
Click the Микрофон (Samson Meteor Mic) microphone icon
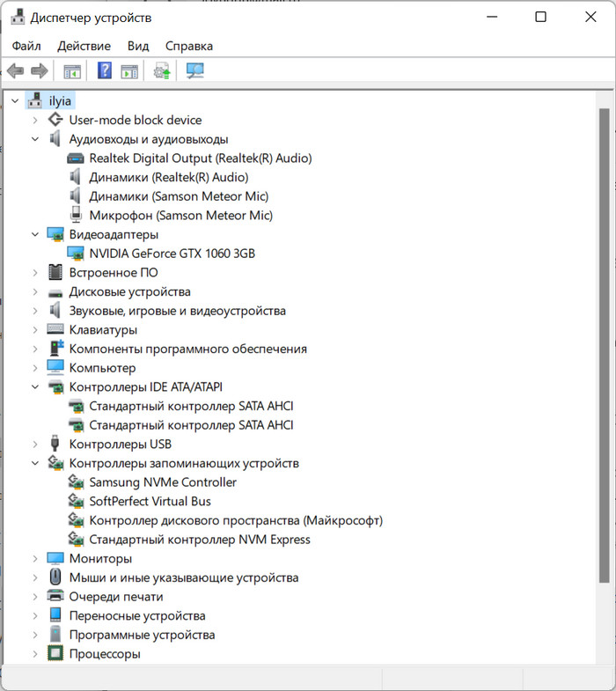(76, 215)
